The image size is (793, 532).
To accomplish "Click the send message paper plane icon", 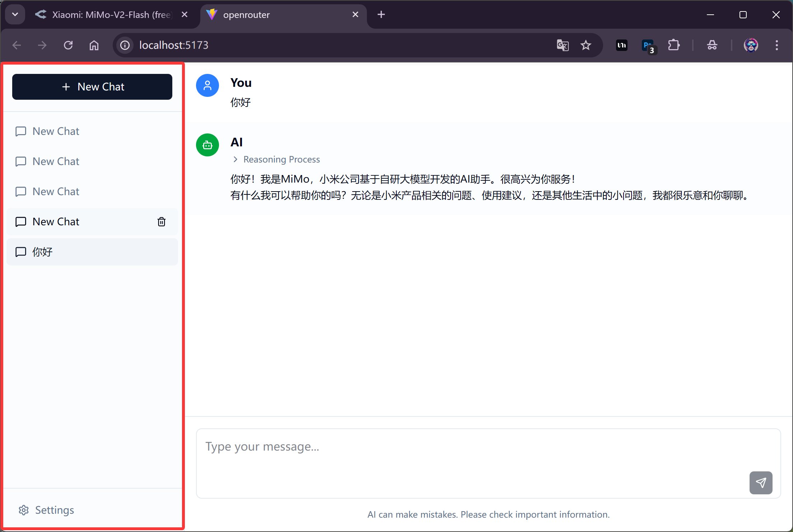I will pos(760,482).
